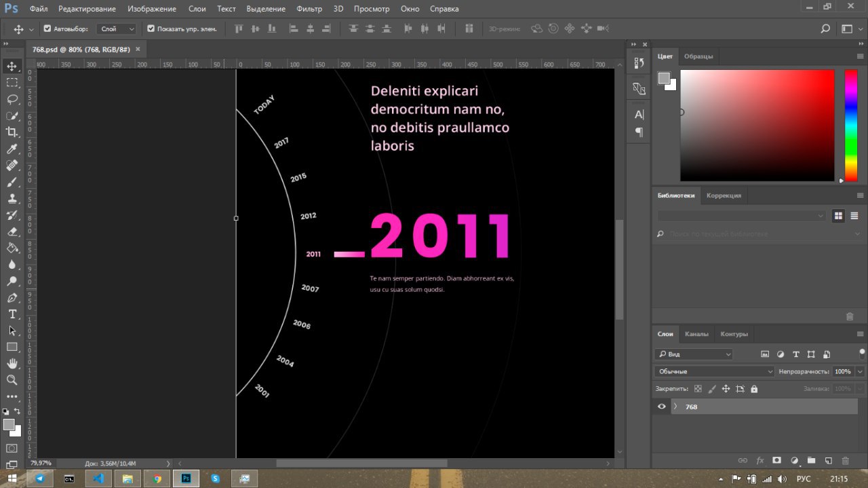Hide the 768 layer group
Screen dimensions: 868x488
(662, 407)
